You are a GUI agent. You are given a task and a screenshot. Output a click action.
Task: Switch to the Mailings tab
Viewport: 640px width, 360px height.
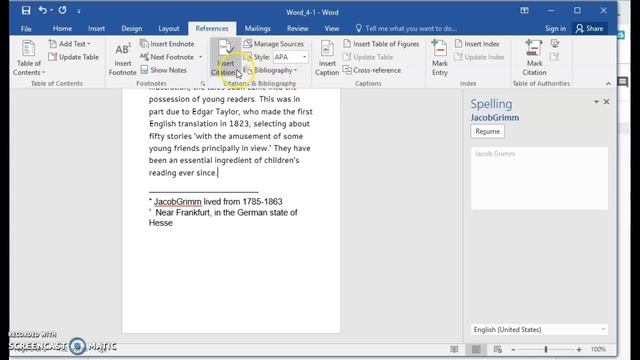coord(258,29)
